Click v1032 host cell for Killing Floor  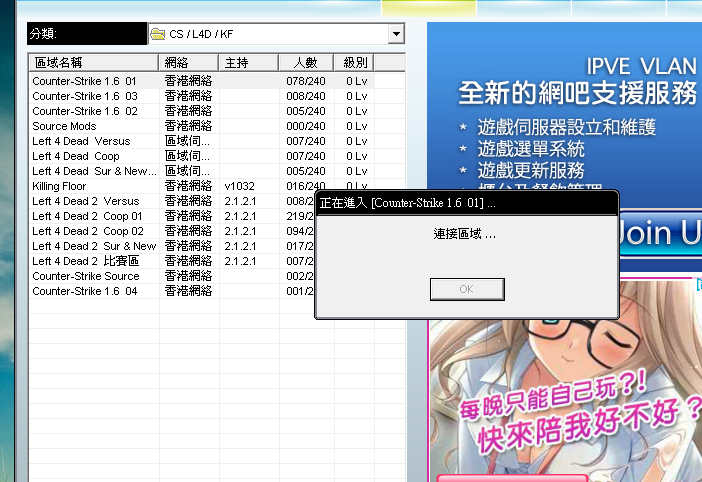pos(240,186)
